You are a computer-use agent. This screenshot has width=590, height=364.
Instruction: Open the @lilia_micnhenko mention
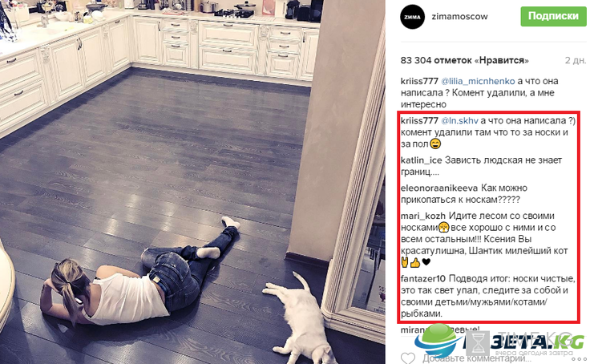click(478, 81)
